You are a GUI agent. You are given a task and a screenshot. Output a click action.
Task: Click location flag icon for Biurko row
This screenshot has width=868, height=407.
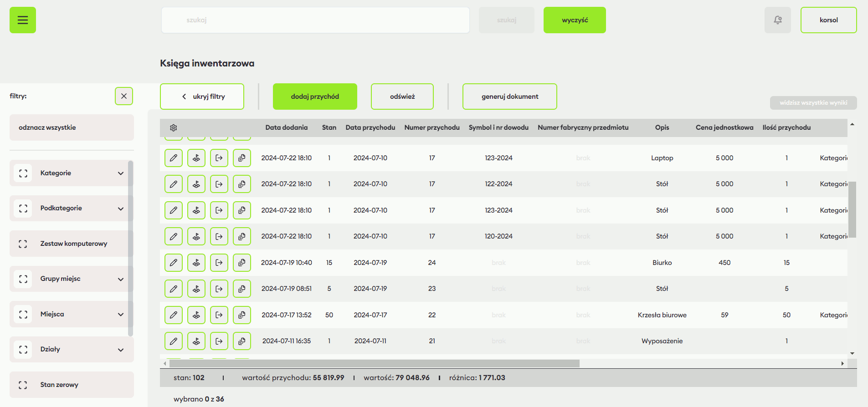pyautogui.click(x=196, y=263)
